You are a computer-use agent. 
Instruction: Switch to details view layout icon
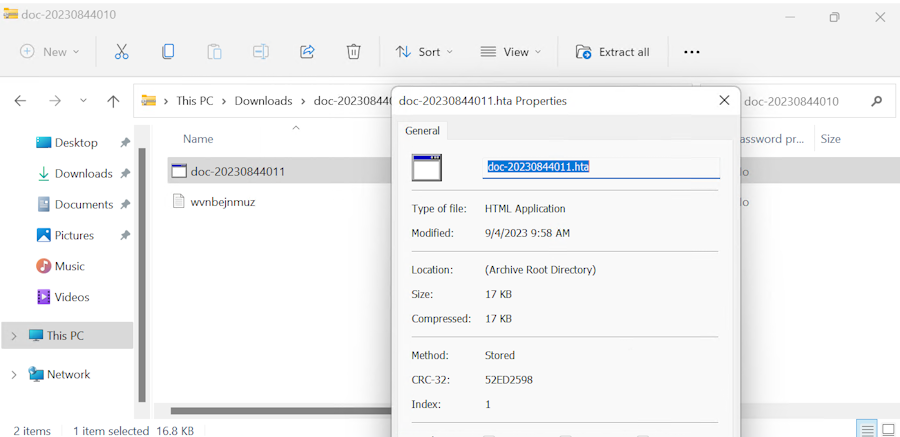[x=867, y=429]
